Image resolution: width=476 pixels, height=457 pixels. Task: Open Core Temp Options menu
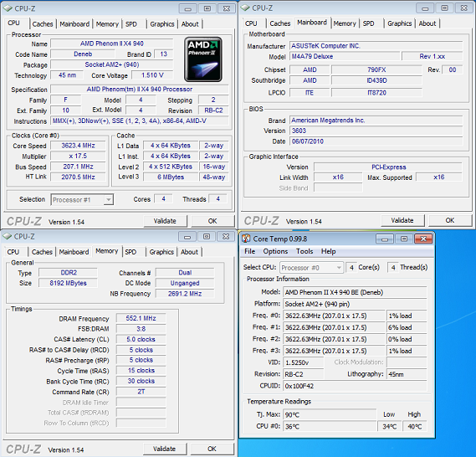click(x=275, y=251)
